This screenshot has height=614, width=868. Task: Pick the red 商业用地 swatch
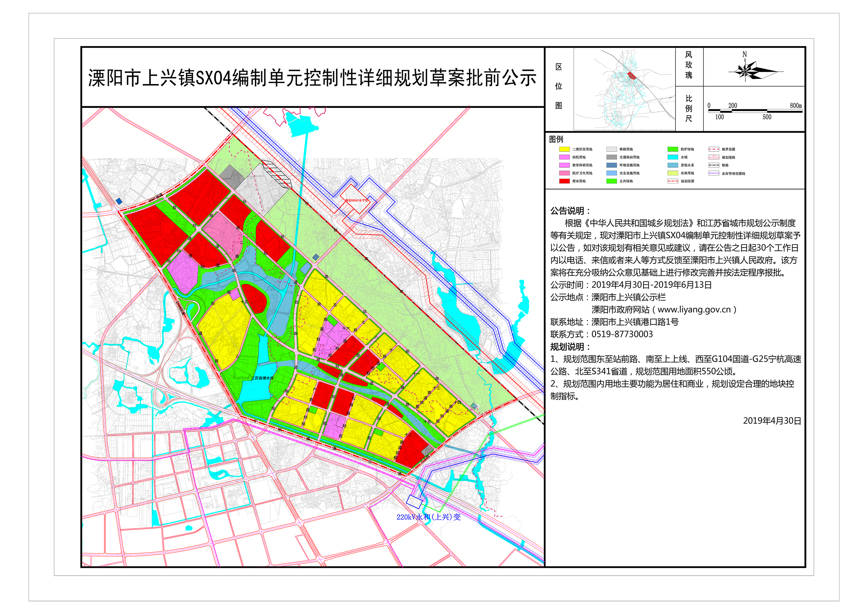click(564, 181)
